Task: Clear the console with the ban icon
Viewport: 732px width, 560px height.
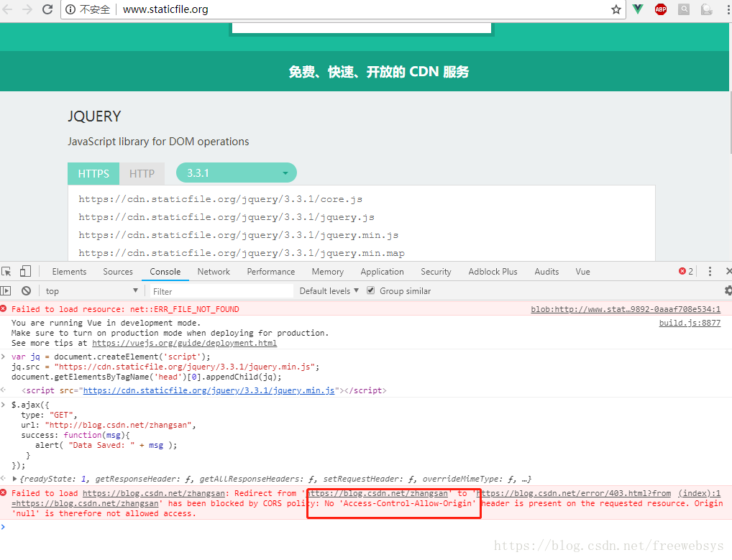Action: click(x=26, y=290)
